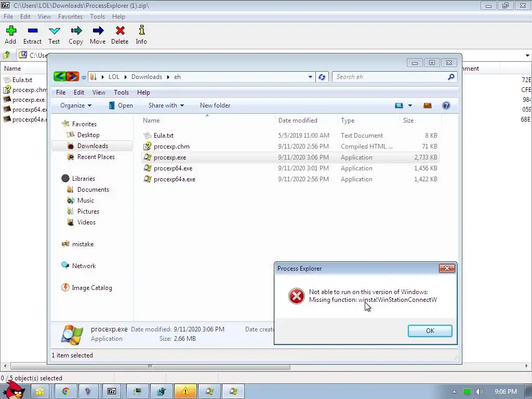
Task: Open Explorer help question mark icon
Action: 446,105
